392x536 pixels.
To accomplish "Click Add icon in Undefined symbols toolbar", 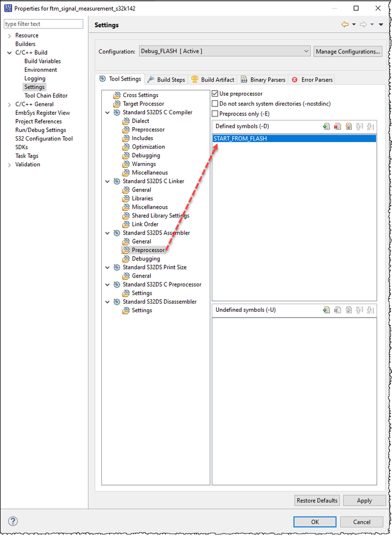I will click(327, 310).
